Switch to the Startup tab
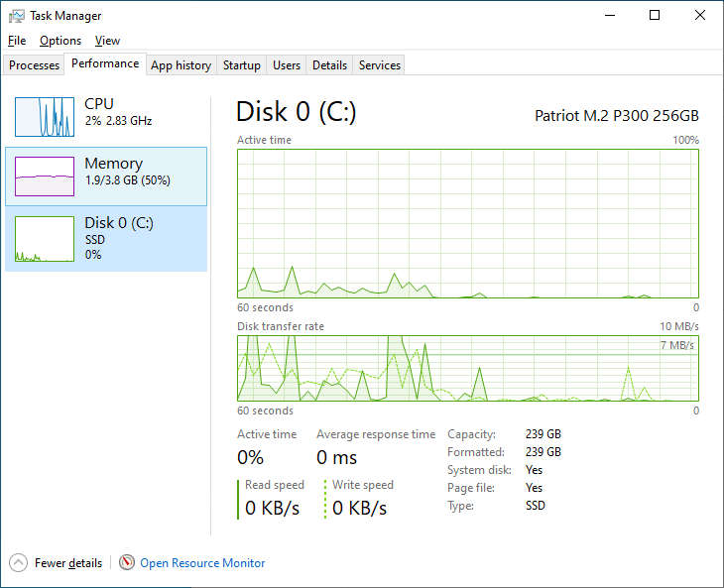The image size is (724, 588). coord(242,65)
